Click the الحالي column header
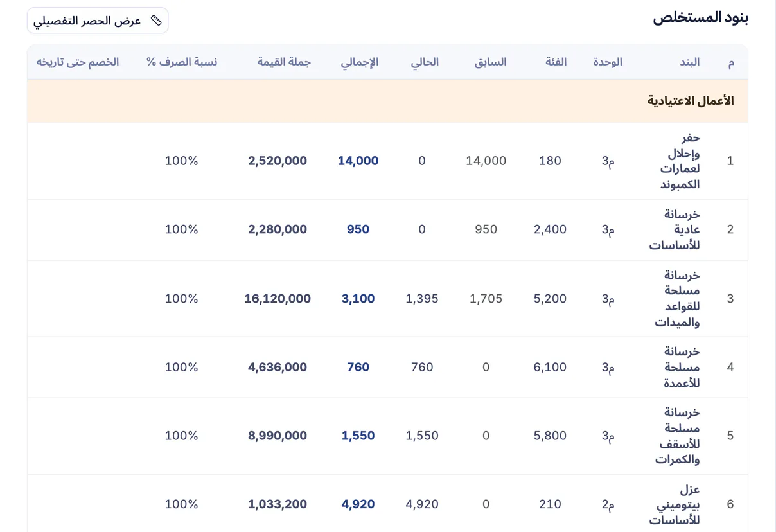 point(425,62)
